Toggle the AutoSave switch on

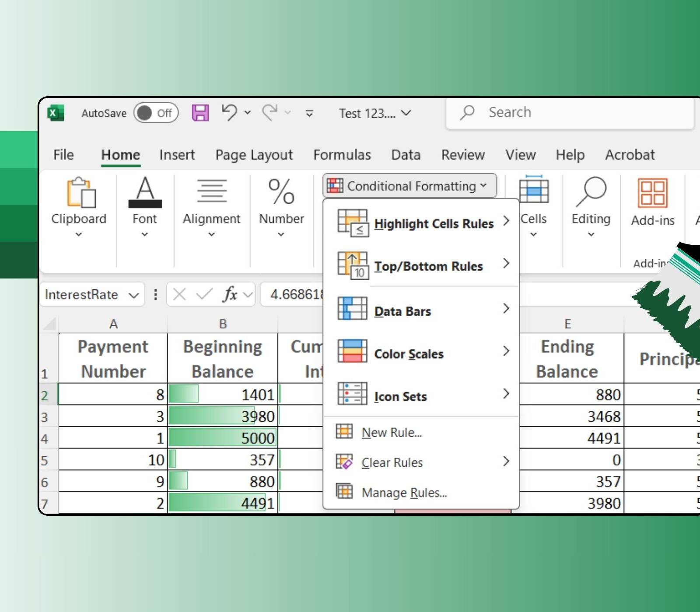click(156, 113)
